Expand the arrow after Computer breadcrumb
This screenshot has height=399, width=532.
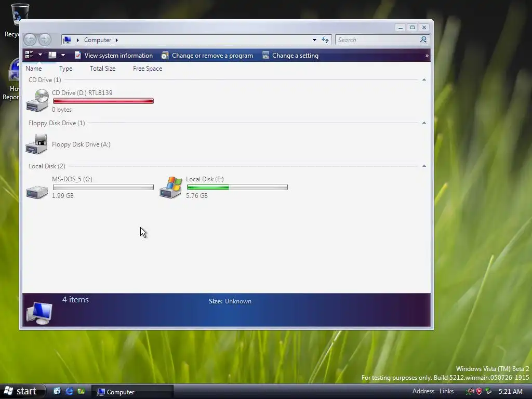(117, 40)
